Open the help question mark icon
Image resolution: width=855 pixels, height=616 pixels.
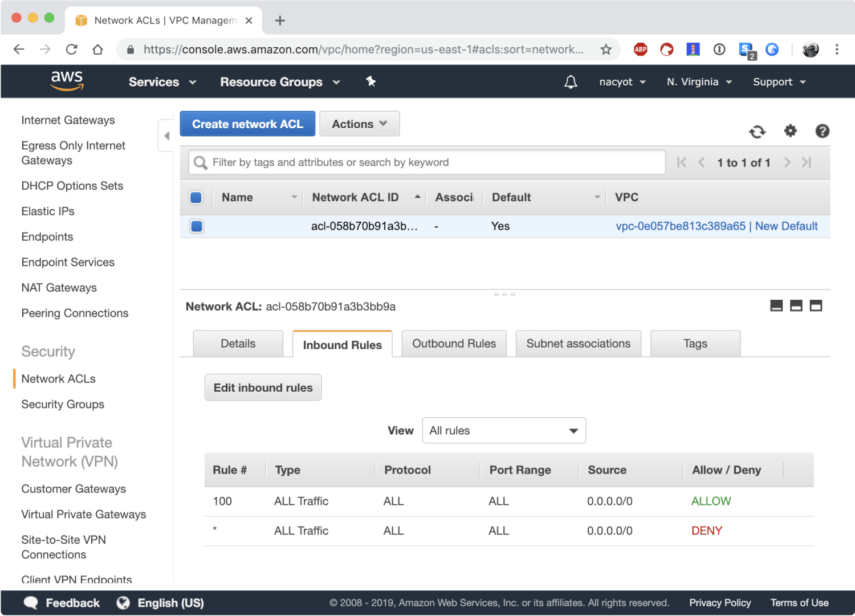pos(822,131)
